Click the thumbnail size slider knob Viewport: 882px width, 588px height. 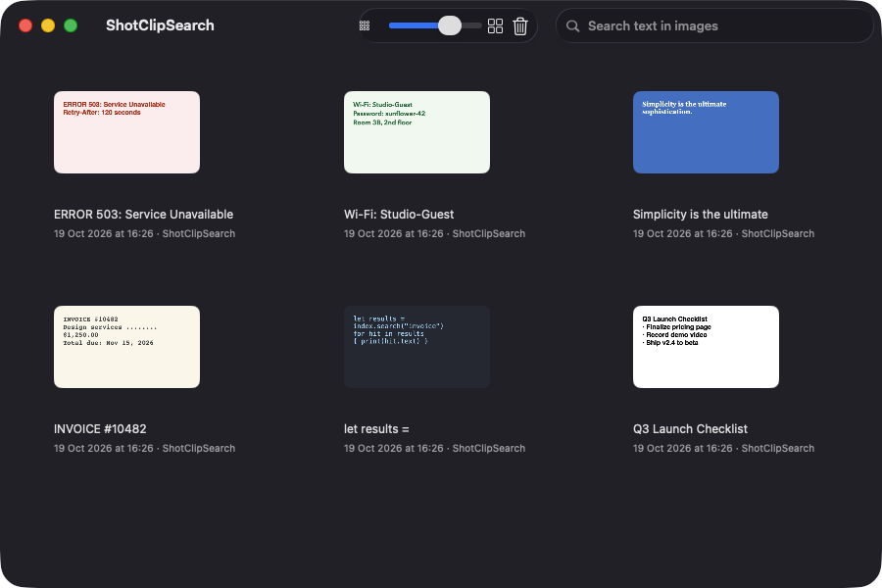450,25
